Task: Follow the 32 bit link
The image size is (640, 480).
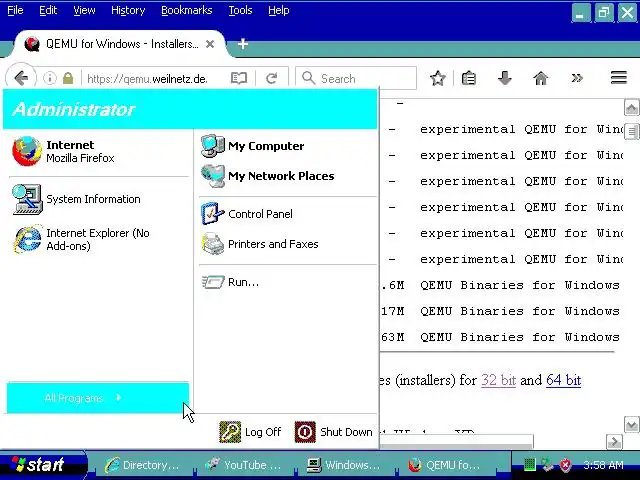Action: coord(498,380)
